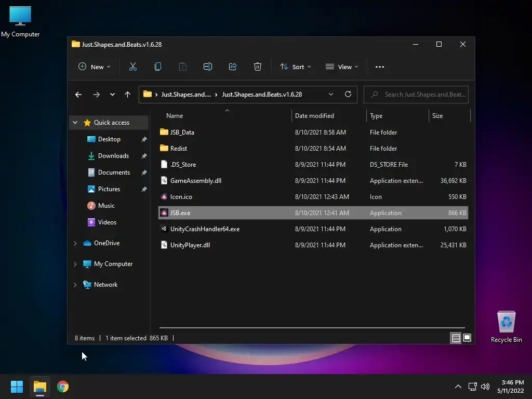This screenshot has height=399, width=532.
Task: Select the Redist folder
Action: point(313,148)
